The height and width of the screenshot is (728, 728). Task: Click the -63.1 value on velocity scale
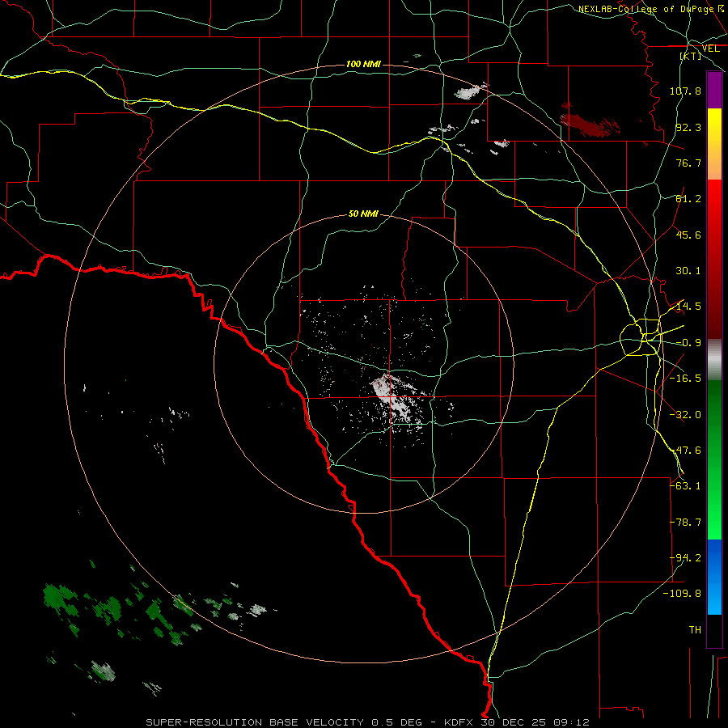pos(685,486)
